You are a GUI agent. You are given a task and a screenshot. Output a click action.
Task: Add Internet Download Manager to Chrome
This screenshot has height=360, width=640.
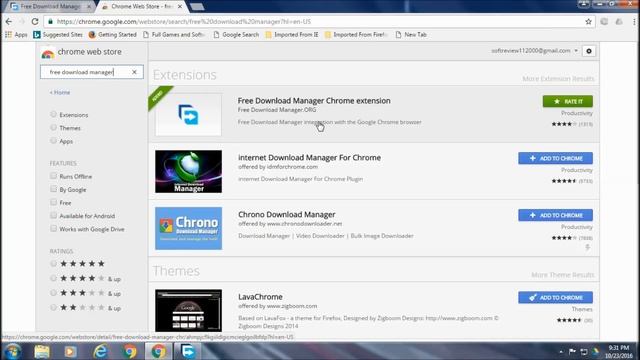pos(556,158)
